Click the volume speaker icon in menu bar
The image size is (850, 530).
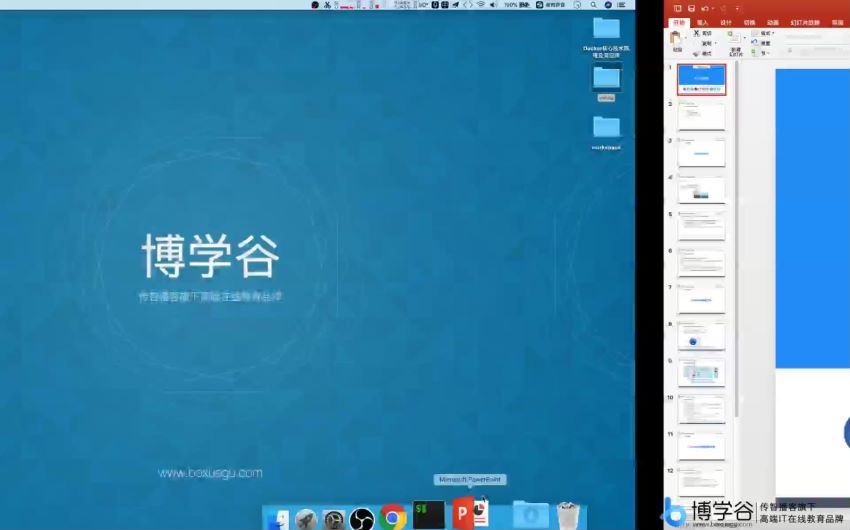click(493, 4)
